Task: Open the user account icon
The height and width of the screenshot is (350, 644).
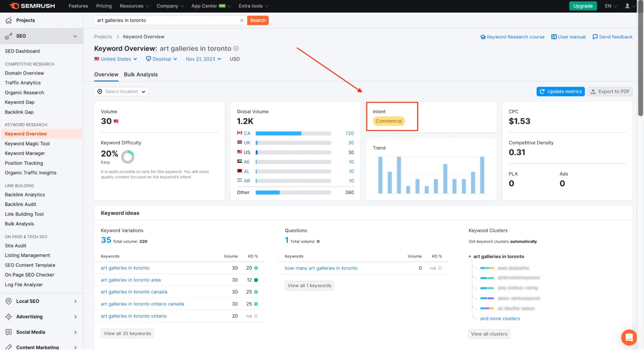Action: [x=627, y=6]
